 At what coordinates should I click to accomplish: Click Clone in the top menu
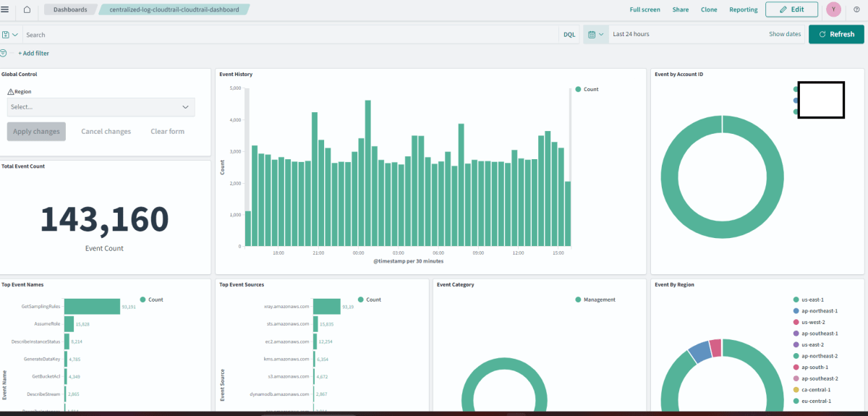point(709,10)
